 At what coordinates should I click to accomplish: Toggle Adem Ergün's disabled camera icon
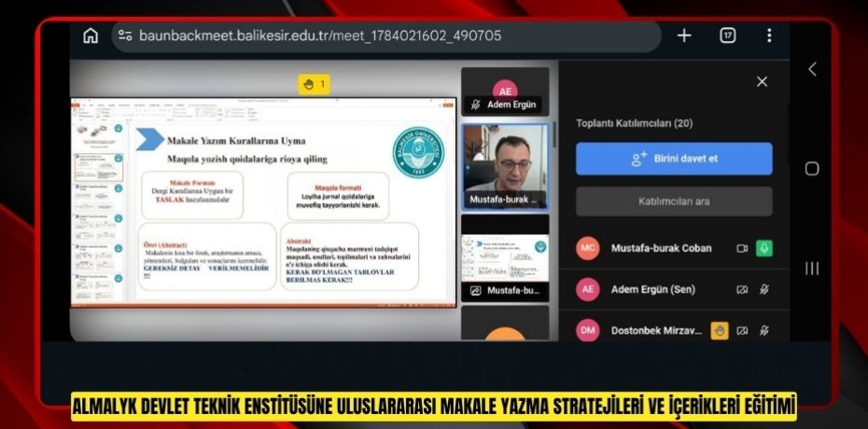tap(742, 289)
